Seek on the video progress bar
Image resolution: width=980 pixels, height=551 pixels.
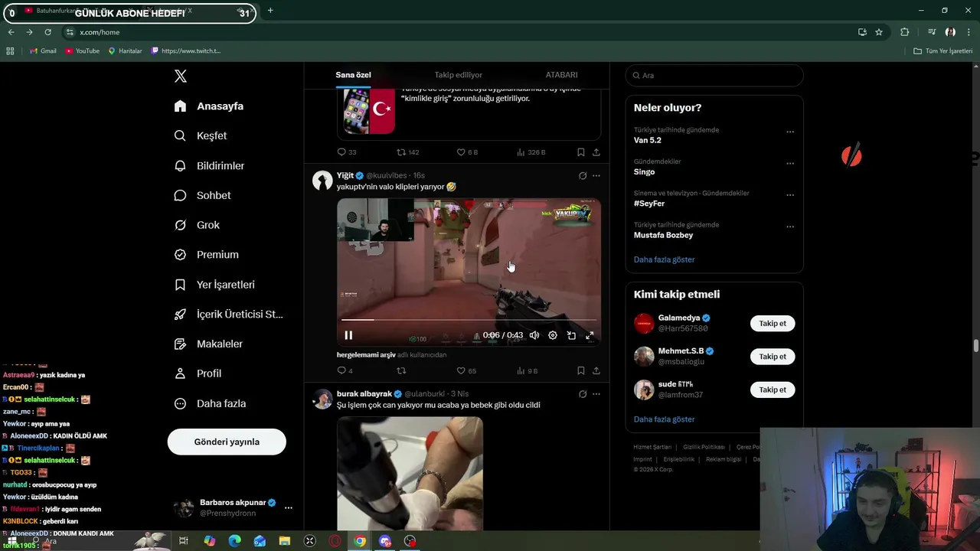(469, 320)
